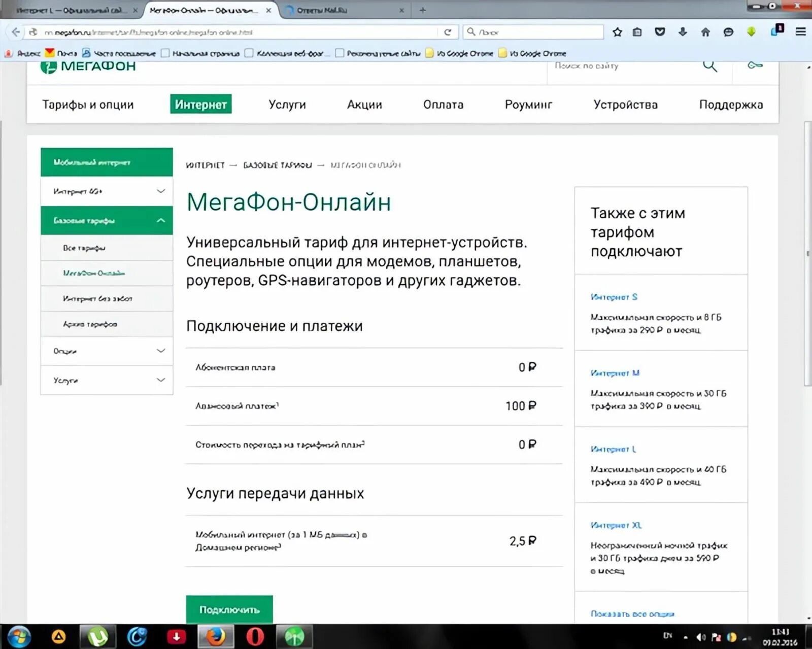Open the Роуминг menu item
Screen dimensions: 812x649
(x=528, y=105)
